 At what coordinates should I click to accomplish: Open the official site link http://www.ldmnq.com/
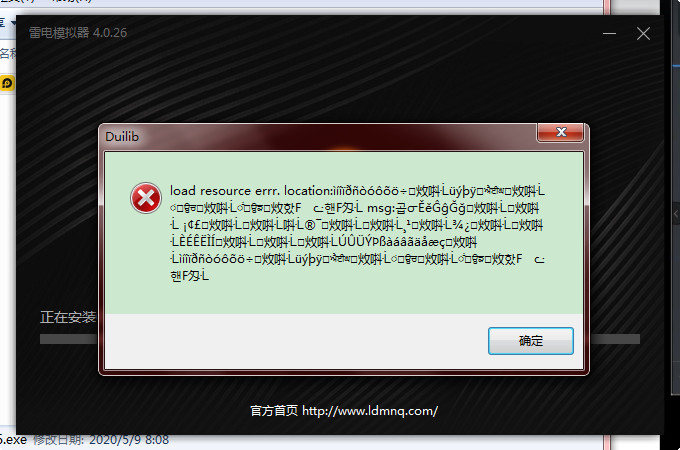pos(370,411)
